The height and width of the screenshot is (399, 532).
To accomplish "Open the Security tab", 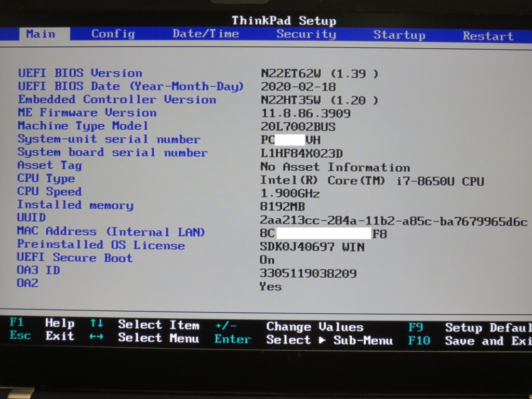I will (x=306, y=34).
